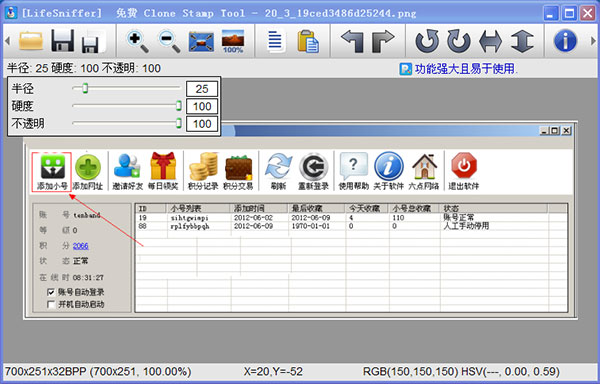Click the 最后收藏 column header

tap(317, 208)
